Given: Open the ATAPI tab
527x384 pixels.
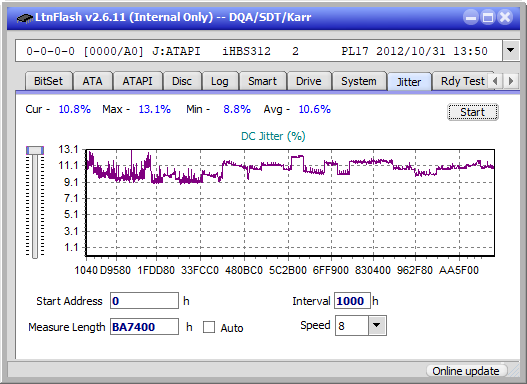Looking at the screenshot, I should pyautogui.click(x=137, y=81).
